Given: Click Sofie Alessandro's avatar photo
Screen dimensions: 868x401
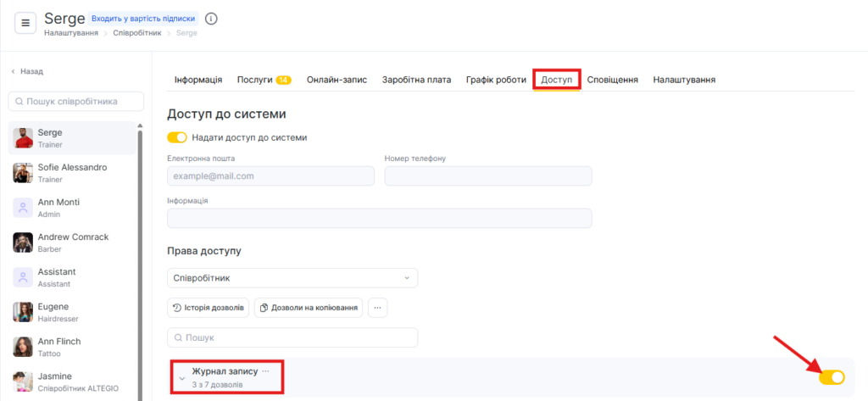Looking at the screenshot, I should pos(23,173).
